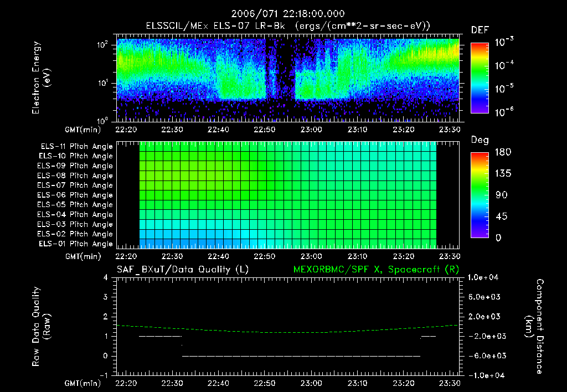Select the ELS-10 Pitch Angle row label
The image size is (567, 392).
(76, 156)
